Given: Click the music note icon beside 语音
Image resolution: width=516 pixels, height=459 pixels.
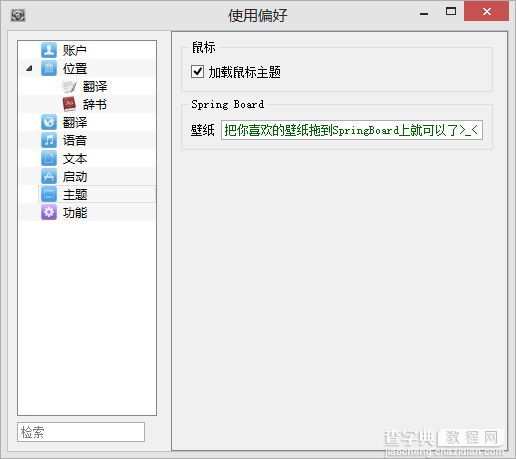Looking at the screenshot, I should [x=49, y=140].
